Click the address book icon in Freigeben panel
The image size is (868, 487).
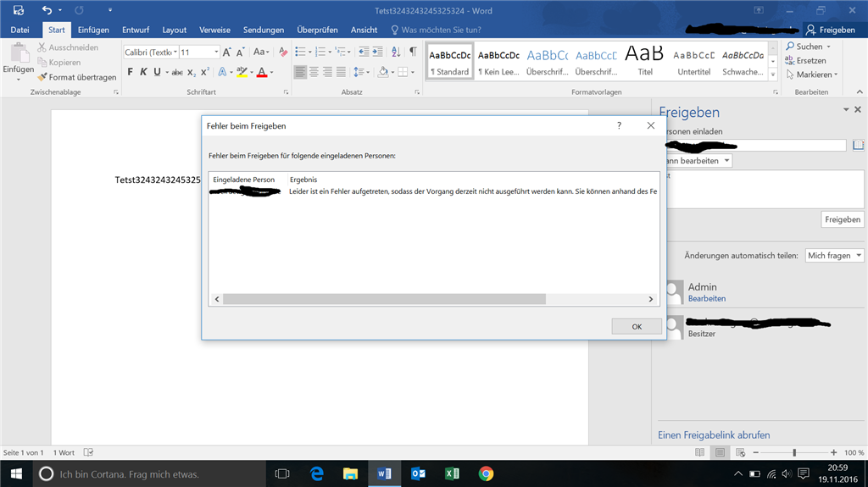coord(858,145)
